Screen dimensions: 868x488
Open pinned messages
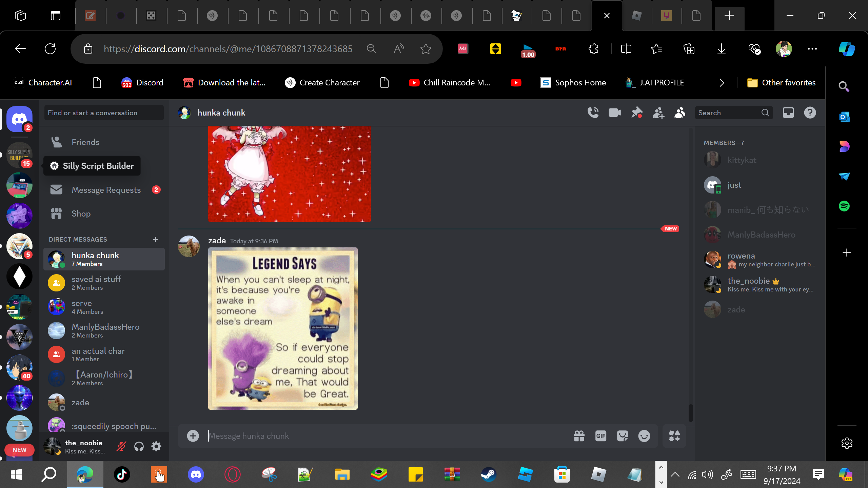pos(636,113)
